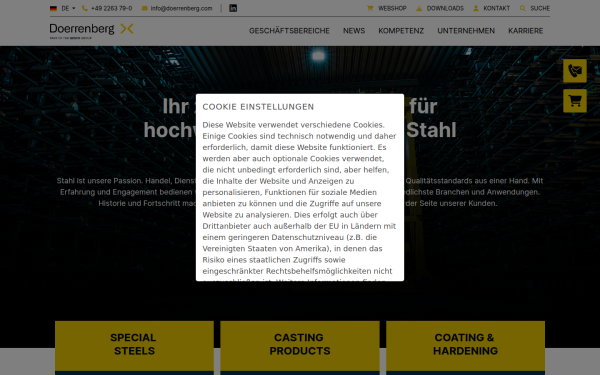Click the Downloads icon
Image resolution: width=600 pixels, height=375 pixels.
click(x=419, y=8)
